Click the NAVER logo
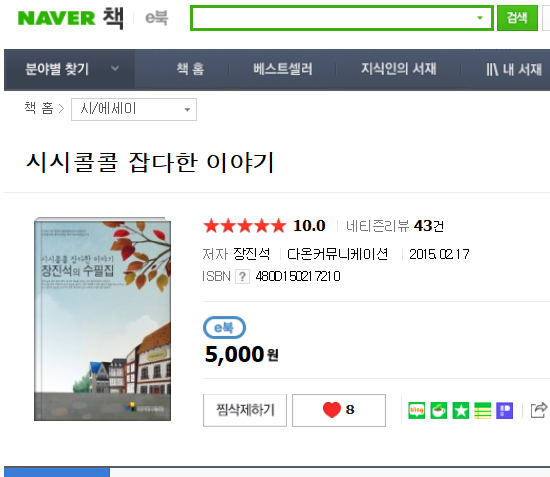Image resolution: width=550 pixels, height=477 pixels. point(56,18)
